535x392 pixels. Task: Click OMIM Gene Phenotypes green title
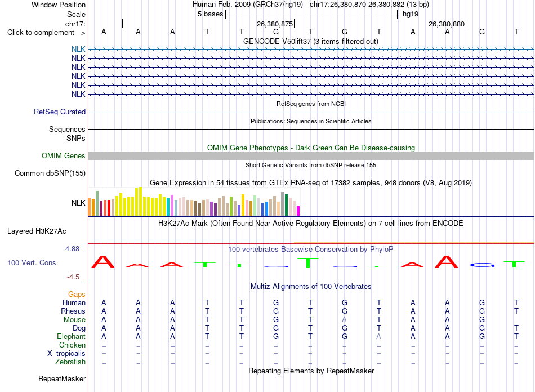click(311, 148)
